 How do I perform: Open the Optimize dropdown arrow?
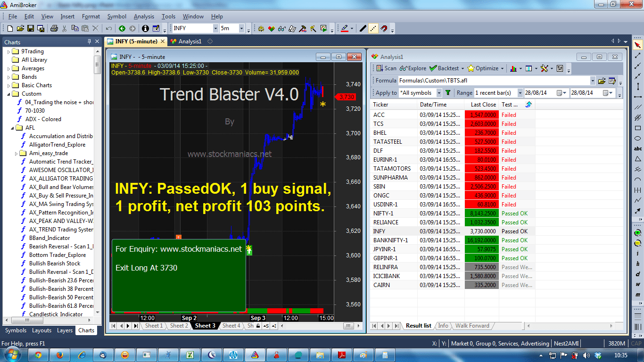point(502,68)
